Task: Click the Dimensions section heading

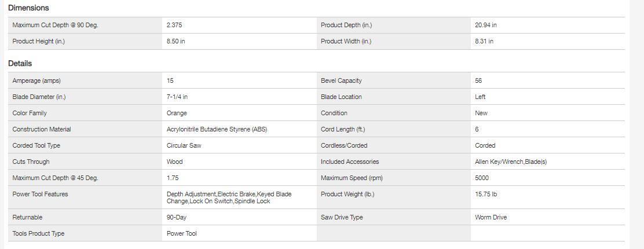Action: click(x=28, y=8)
